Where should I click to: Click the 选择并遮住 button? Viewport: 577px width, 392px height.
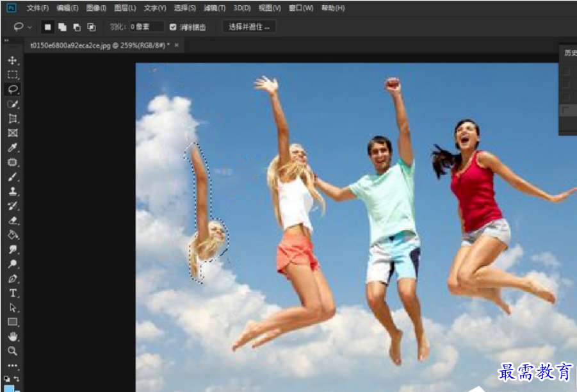(x=249, y=27)
